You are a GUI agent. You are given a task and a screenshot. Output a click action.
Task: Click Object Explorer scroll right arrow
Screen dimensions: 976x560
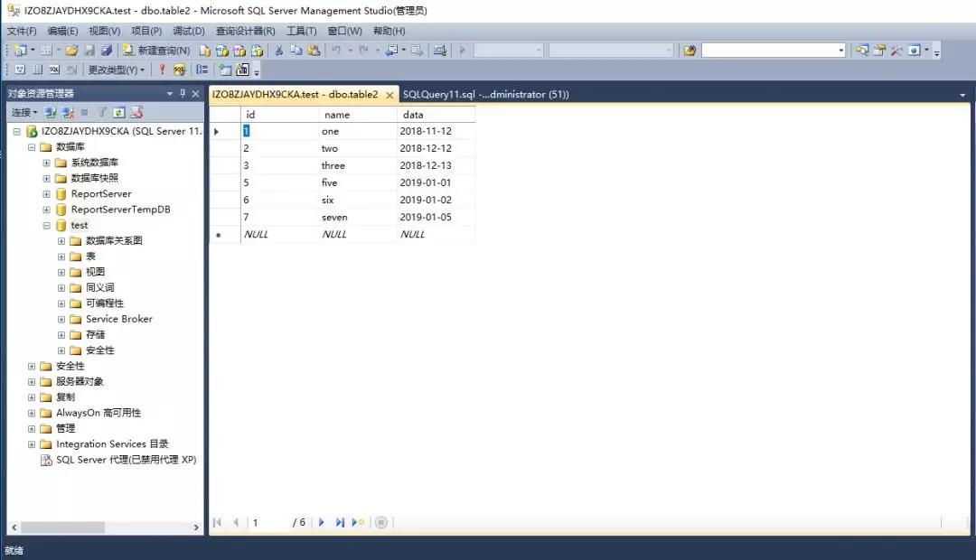pos(196,527)
